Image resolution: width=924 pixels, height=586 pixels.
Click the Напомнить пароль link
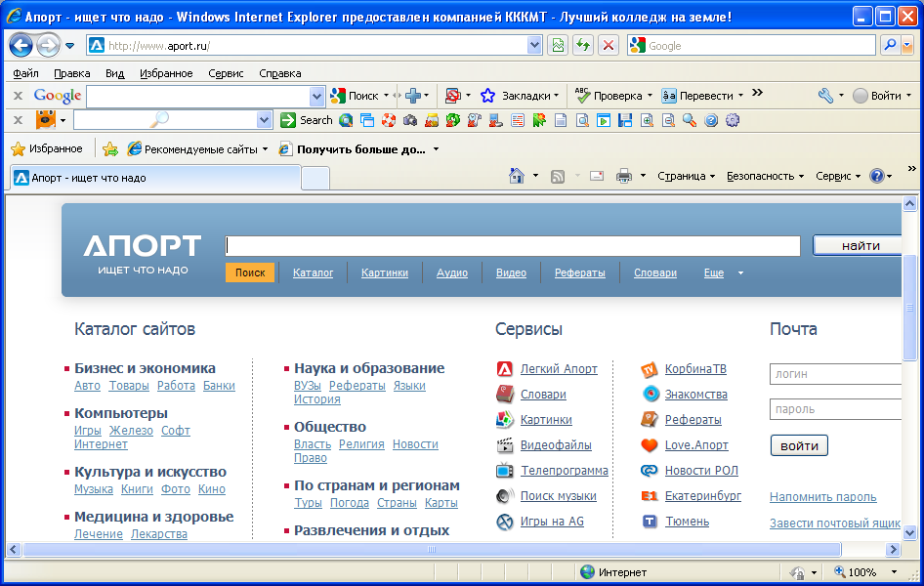[x=822, y=496]
